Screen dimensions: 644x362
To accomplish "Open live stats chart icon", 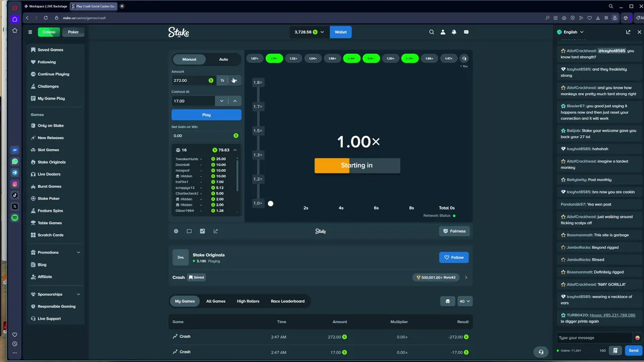I will (202, 231).
